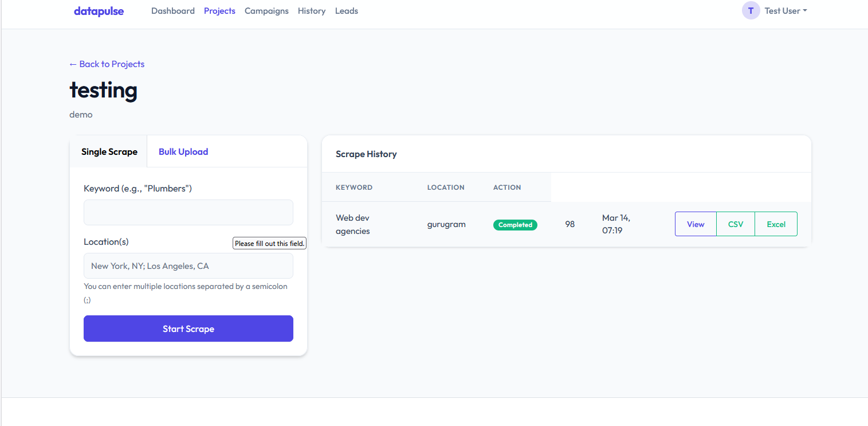Screen dimensions: 868x426
Task: Click the datapulse logo
Action: [99, 10]
